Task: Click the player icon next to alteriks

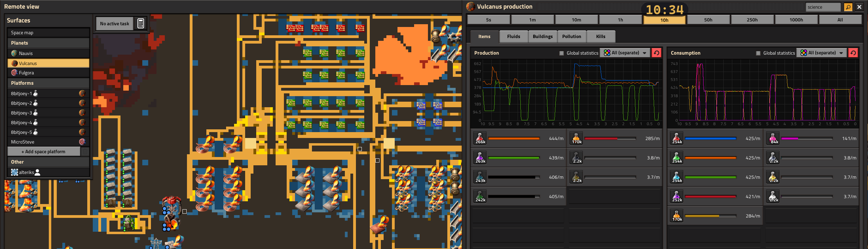Action: [x=37, y=172]
